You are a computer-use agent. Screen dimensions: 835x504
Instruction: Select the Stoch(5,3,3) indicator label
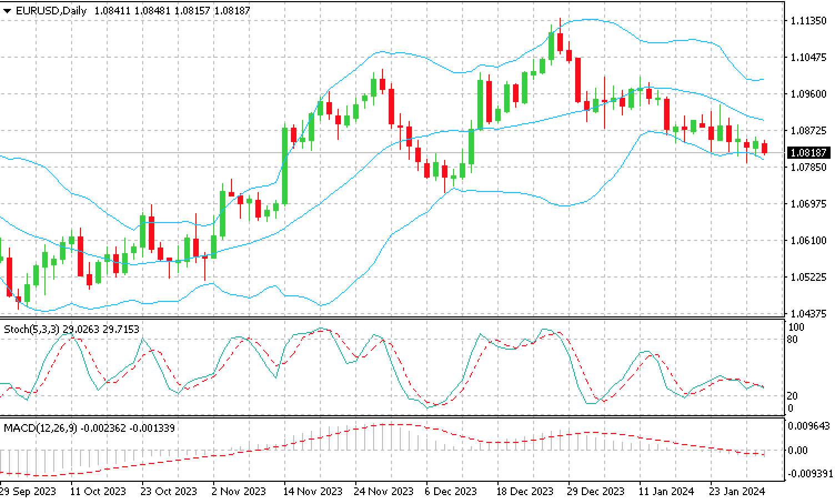32,329
